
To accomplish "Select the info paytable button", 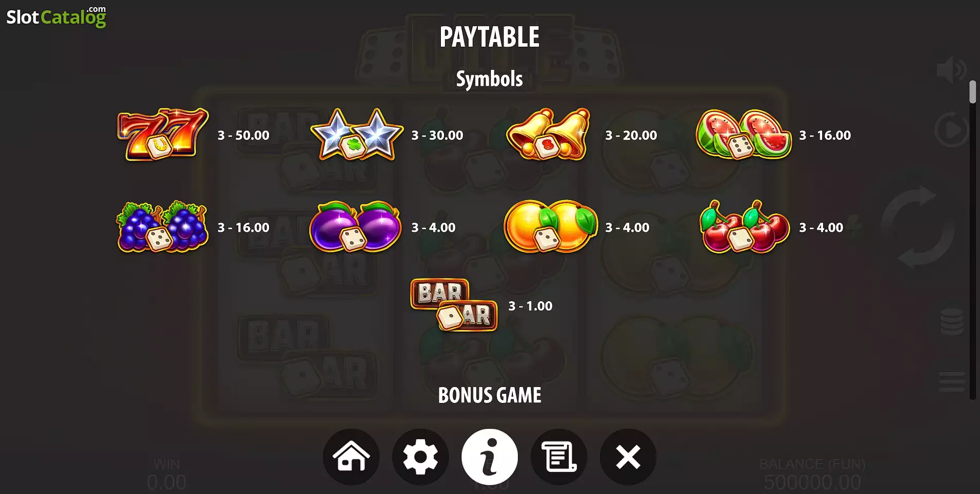I will click(490, 456).
